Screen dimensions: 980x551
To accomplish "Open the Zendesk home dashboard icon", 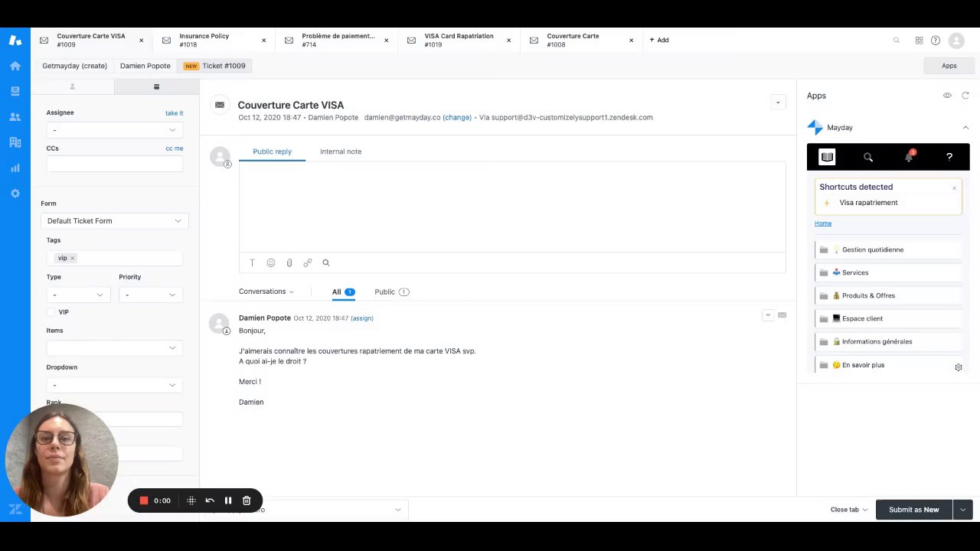I will tap(15, 66).
